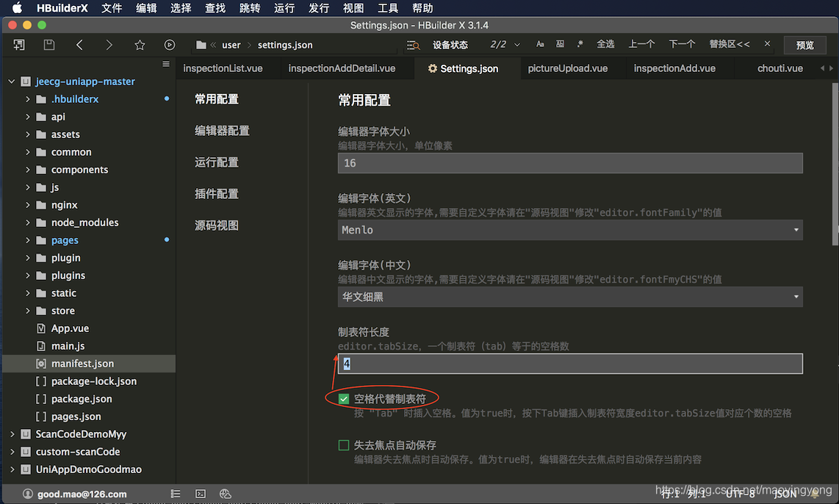Click the App.vue file icon
This screenshot has height=504, width=839.
pos(41,328)
